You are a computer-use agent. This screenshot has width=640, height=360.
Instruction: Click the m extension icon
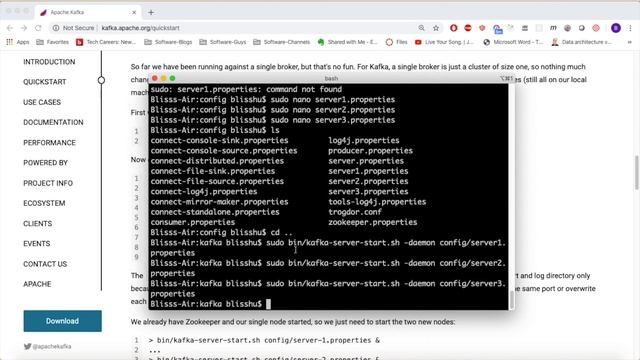point(553,28)
